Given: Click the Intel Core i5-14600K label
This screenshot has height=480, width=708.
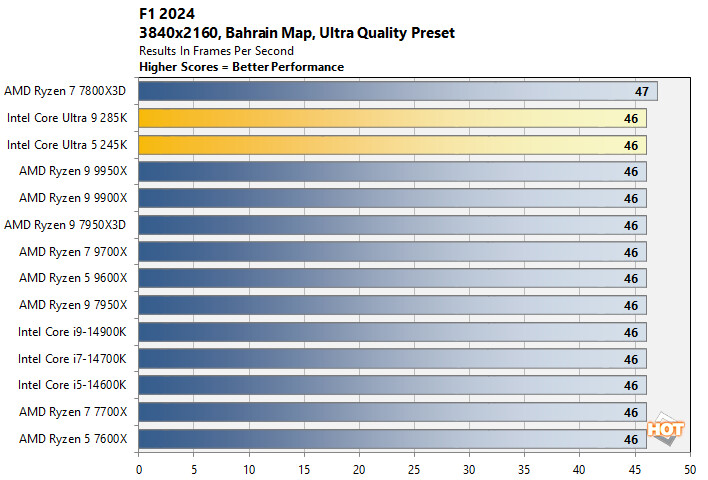Looking at the screenshot, I should pos(72,385).
